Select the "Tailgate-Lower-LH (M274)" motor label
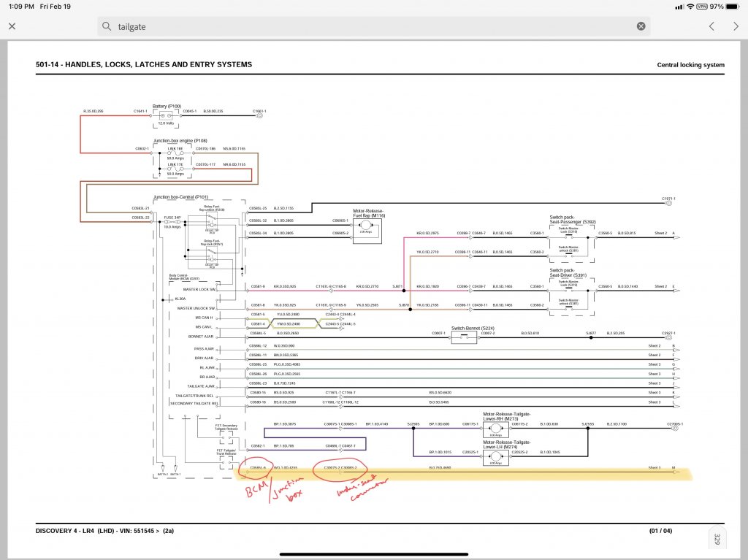Image resolution: width=748 pixels, height=560 pixels. [x=507, y=445]
